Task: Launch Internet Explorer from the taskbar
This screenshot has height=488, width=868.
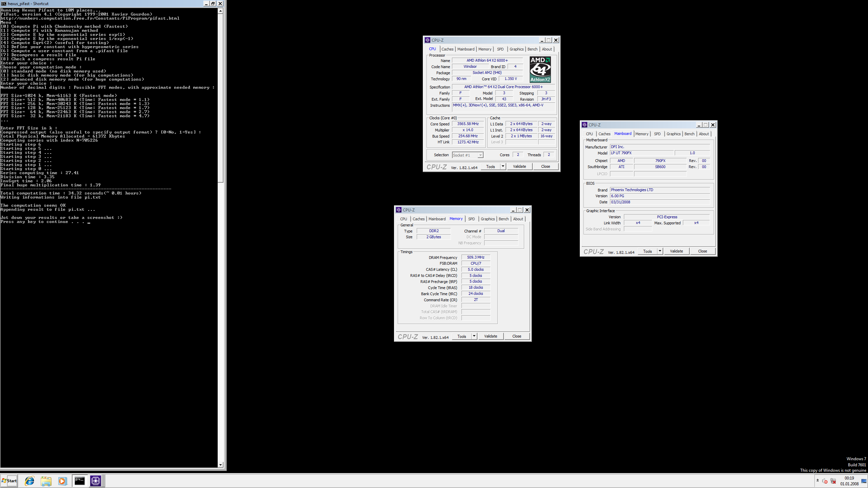Action: click(29, 481)
